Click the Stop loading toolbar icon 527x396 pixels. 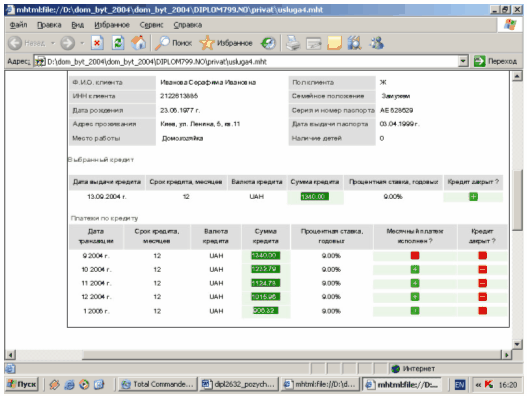point(97,43)
